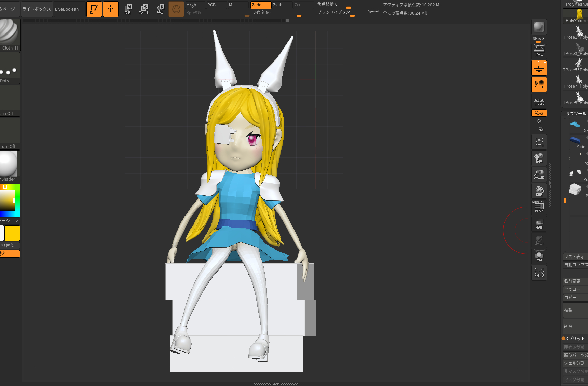This screenshot has height=386, width=588.
Task: Select the white stacked boxes subtool
Action: (575, 189)
